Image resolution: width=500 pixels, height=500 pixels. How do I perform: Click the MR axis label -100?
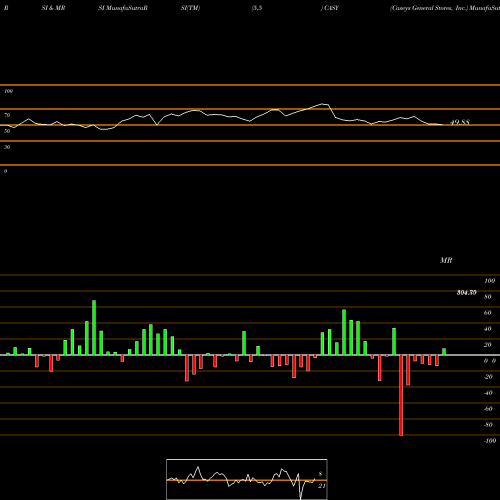[x=489, y=441]
